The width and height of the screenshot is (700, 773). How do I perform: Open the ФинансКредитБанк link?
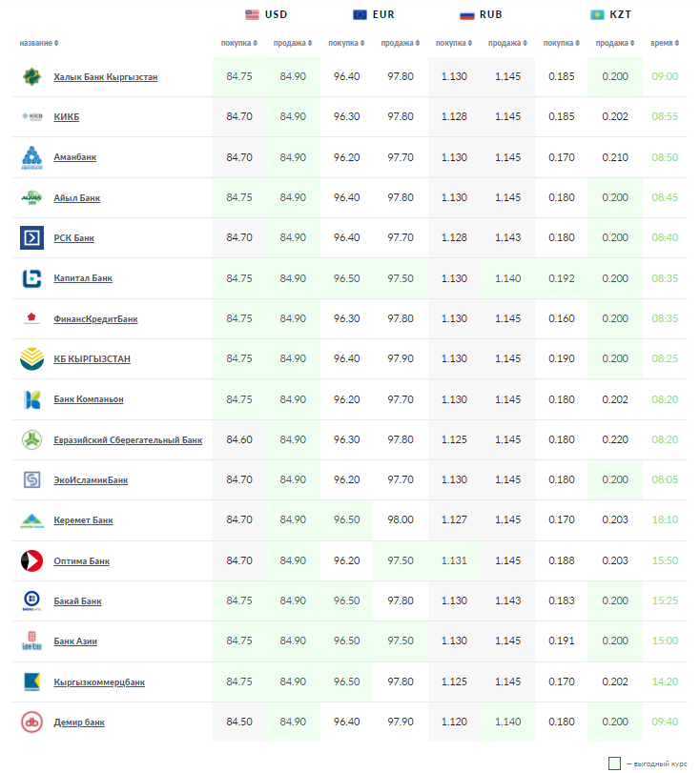coord(95,319)
